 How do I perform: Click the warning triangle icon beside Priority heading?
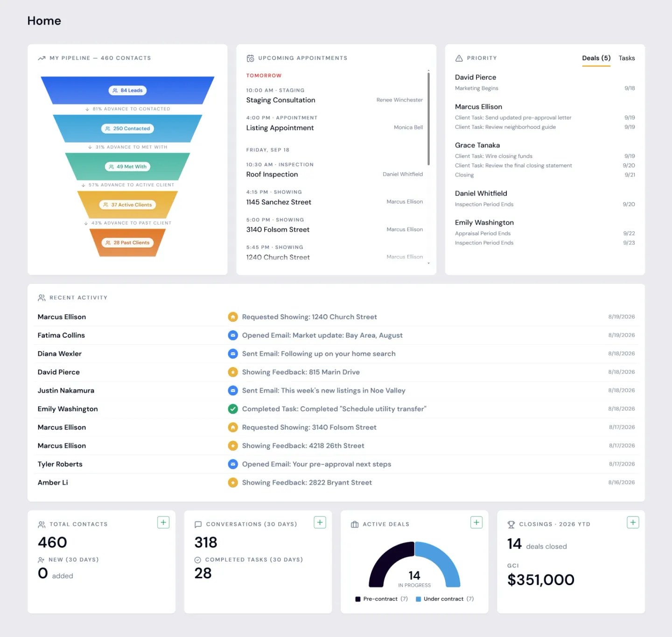coord(459,58)
